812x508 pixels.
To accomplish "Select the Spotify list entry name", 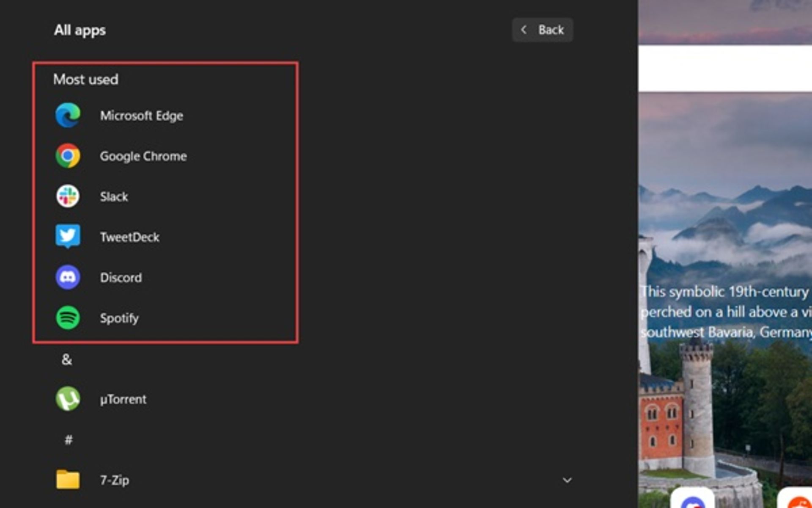I will (119, 318).
